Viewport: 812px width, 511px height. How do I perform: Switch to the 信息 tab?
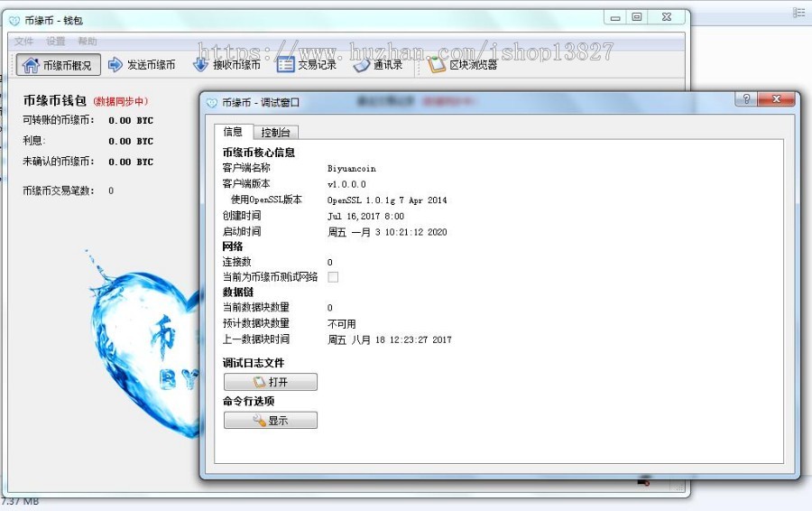(233, 132)
